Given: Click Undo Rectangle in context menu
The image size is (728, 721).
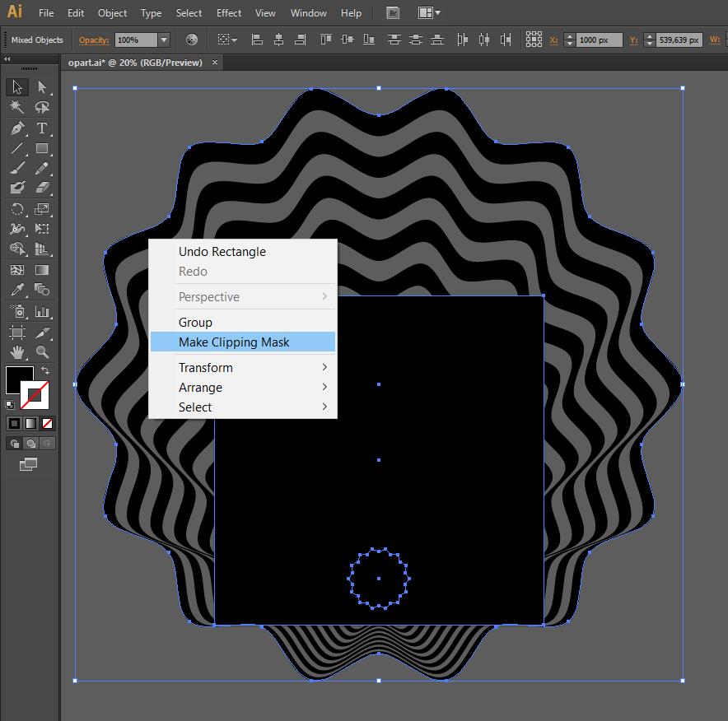Looking at the screenshot, I should pyautogui.click(x=222, y=252).
